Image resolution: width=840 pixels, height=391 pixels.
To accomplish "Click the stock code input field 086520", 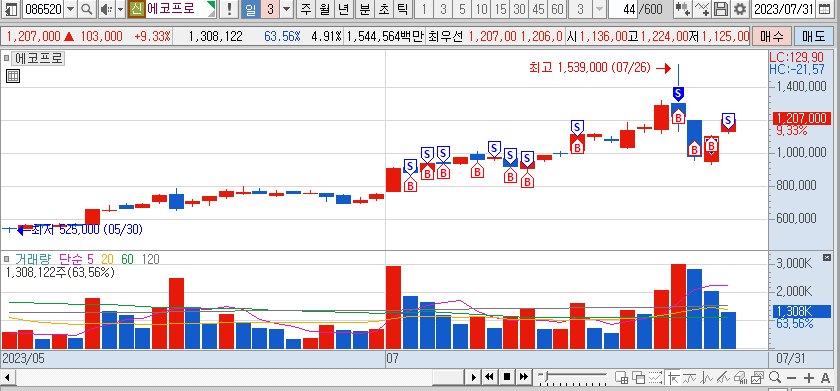I will [42, 9].
